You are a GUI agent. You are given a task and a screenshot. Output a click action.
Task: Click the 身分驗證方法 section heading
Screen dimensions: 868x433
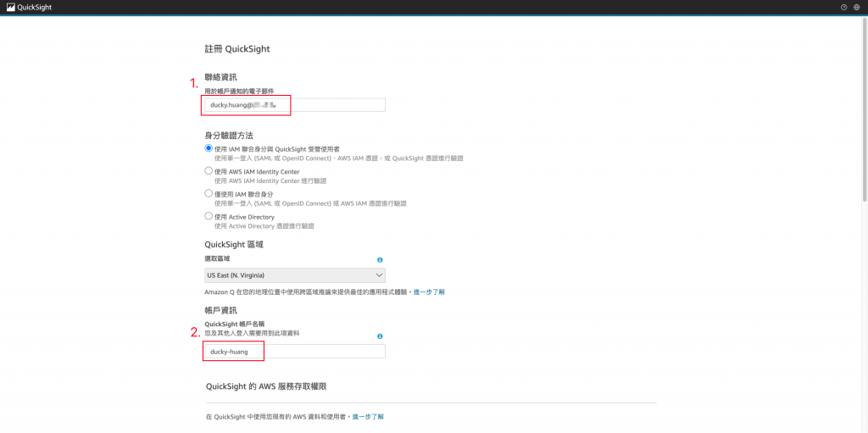point(229,135)
